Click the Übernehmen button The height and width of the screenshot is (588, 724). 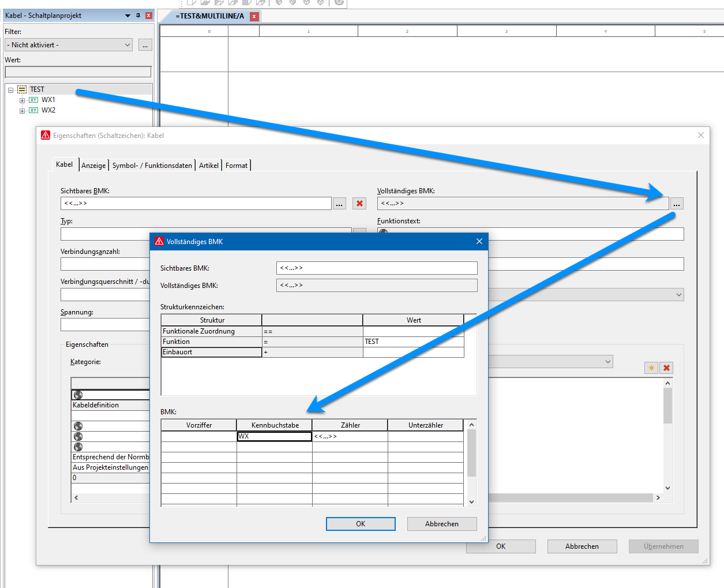(663, 546)
